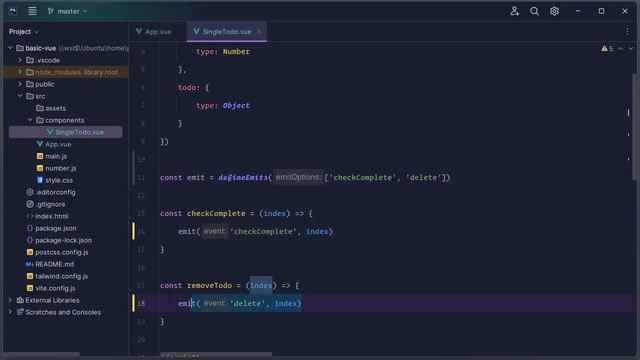Open Search Everywhere magnifier icon

pyautogui.click(x=534, y=11)
